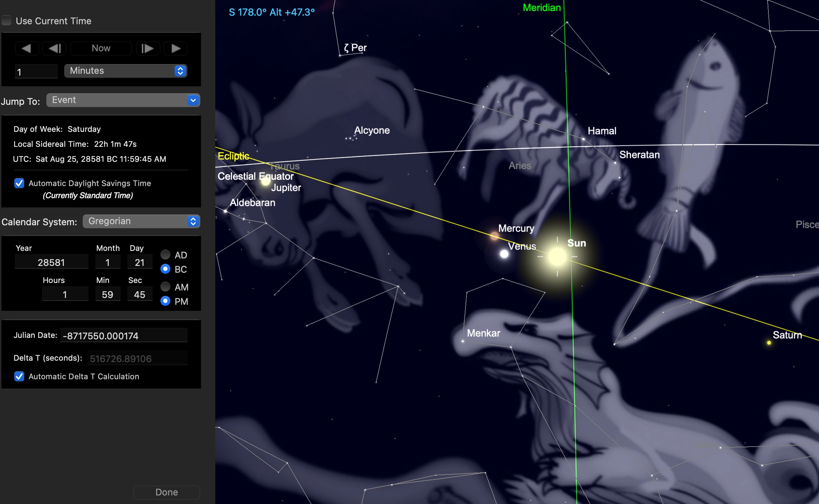Viewport: 819px width, 504px height.
Task: Select the AD era radio button
Action: (165, 254)
